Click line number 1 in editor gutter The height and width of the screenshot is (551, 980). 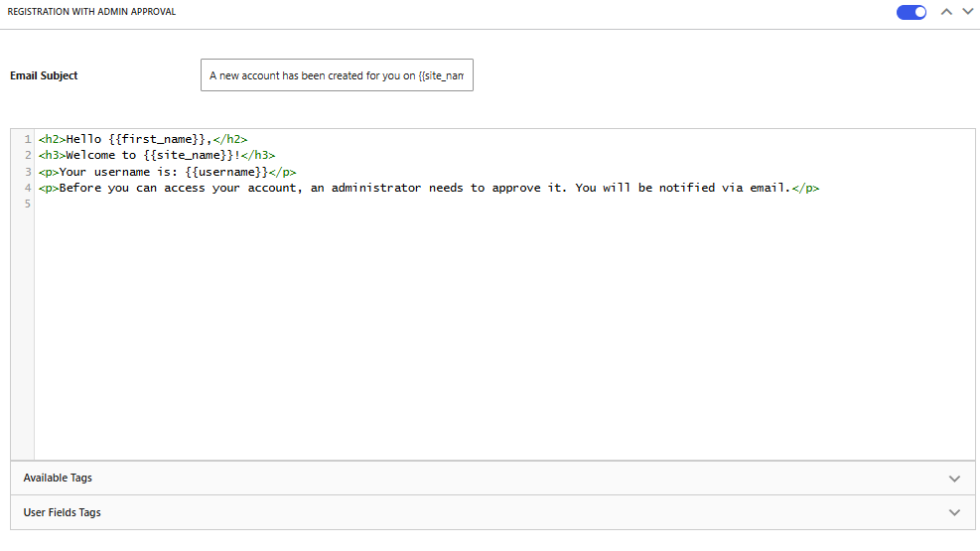[27, 139]
